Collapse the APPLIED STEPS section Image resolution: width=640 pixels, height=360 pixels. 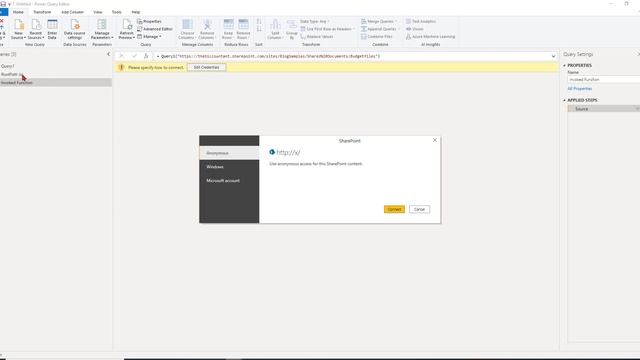pos(564,100)
